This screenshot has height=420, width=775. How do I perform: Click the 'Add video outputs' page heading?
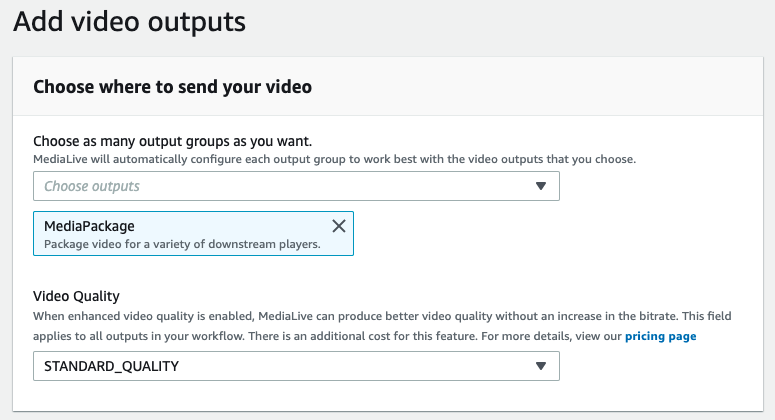point(129,22)
